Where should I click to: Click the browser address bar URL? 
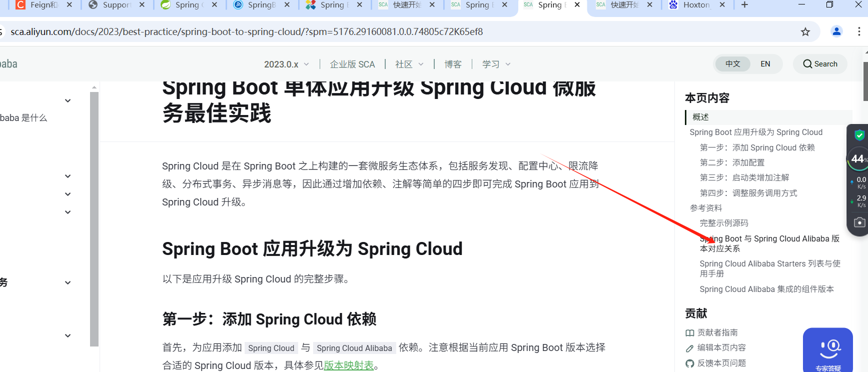[247, 32]
